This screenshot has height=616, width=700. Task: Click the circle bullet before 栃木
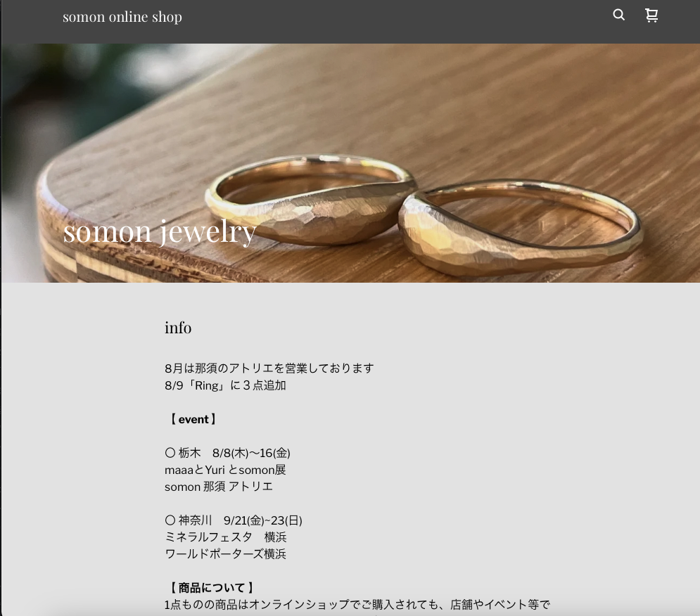tap(170, 453)
